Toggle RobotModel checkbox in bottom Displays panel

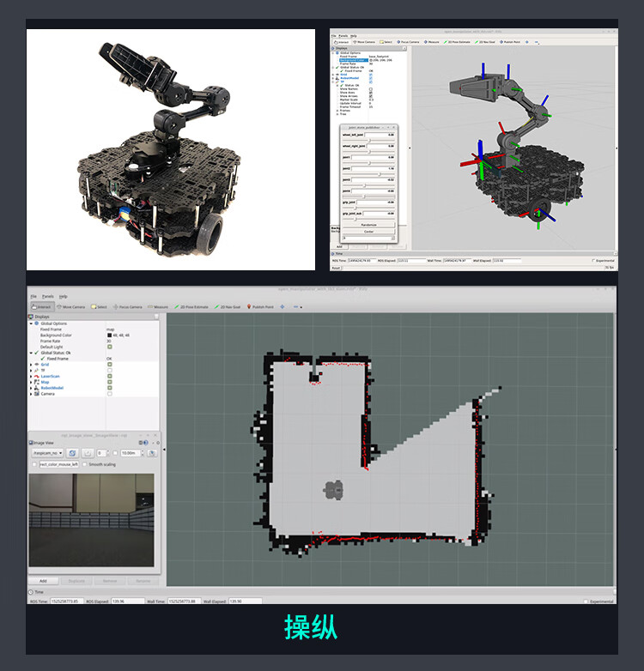110,388
